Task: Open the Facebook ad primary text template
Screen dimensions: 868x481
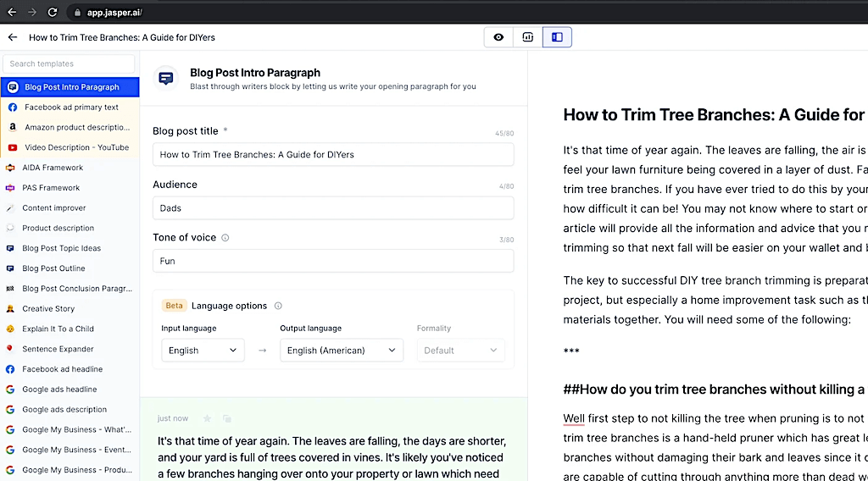Action: click(71, 108)
